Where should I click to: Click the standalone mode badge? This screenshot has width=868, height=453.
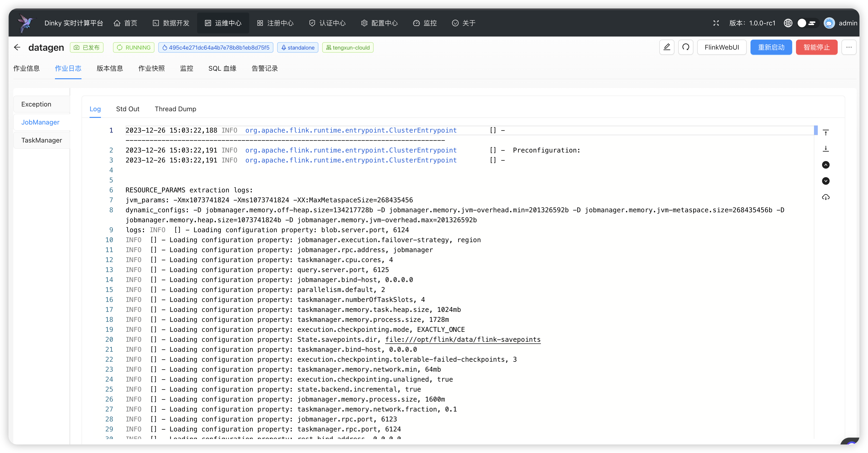298,47
